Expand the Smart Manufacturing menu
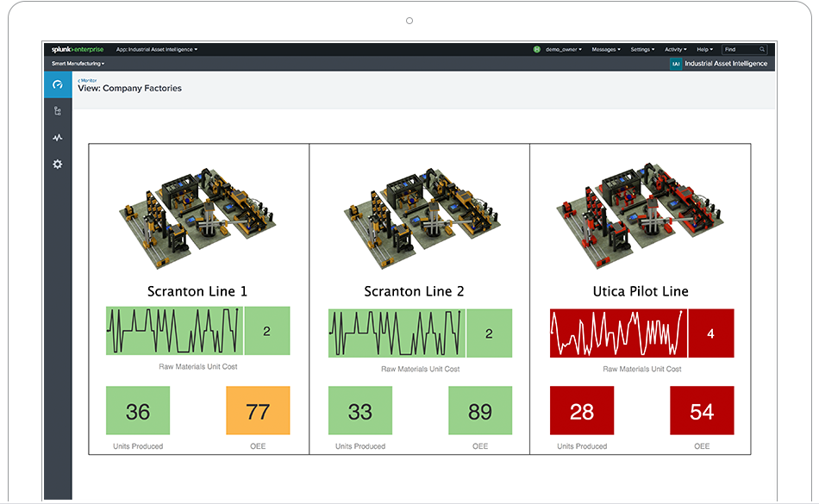 pos(78,64)
